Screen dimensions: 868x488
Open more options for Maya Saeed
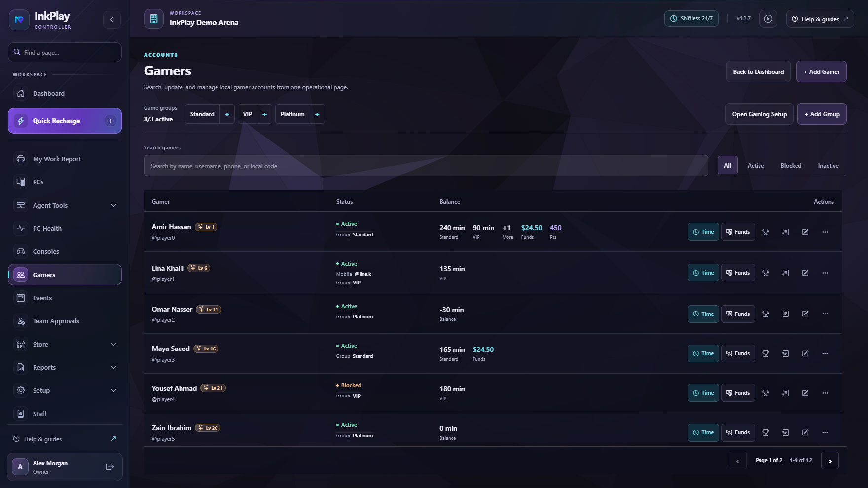click(x=825, y=353)
